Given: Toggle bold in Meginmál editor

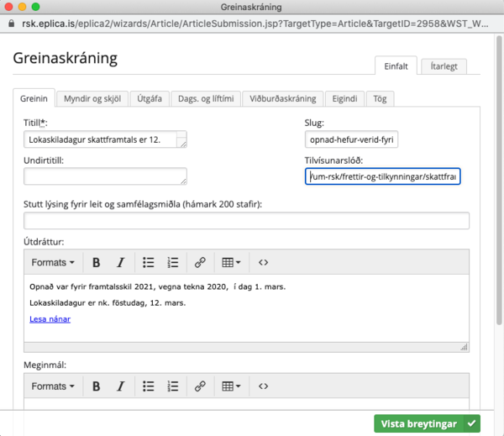Looking at the screenshot, I should [x=97, y=386].
